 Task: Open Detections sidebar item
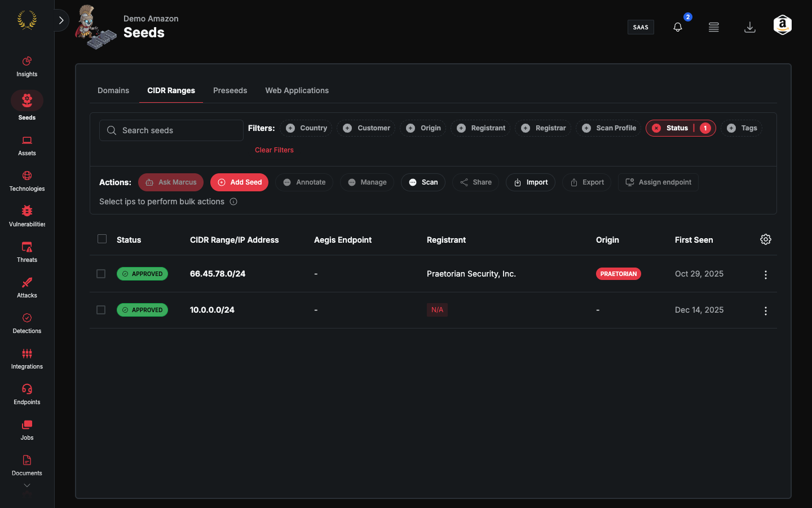tap(27, 323)
